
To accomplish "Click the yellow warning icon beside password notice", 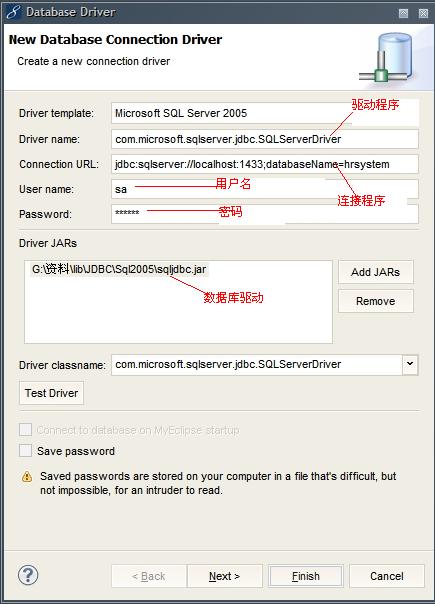I will pos(27,477).
